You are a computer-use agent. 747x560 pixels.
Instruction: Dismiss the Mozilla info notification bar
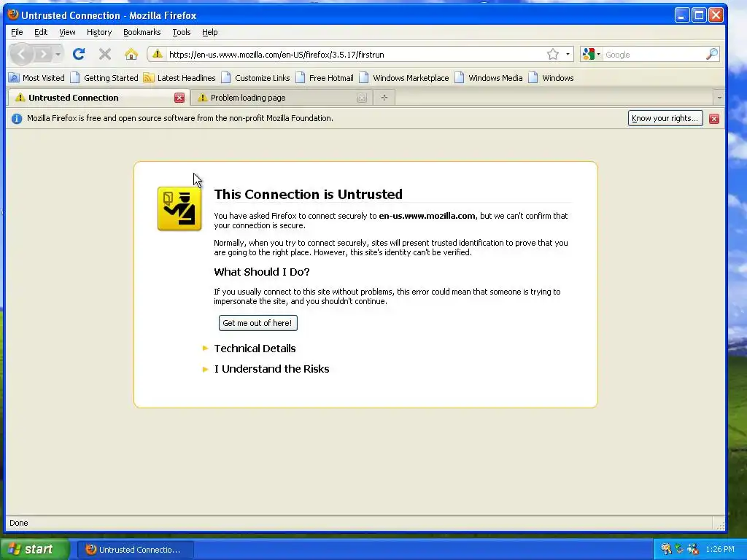point(713,119)
